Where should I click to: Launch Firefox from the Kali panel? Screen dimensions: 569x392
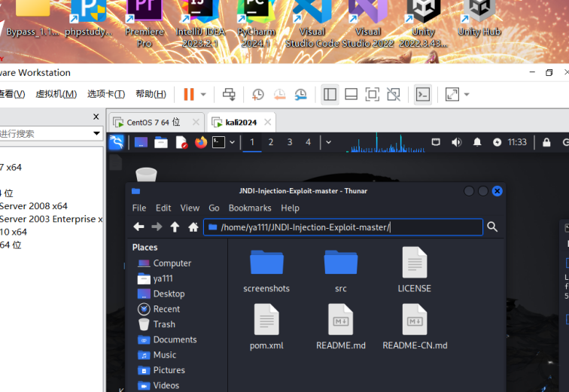tap(200, 142)
